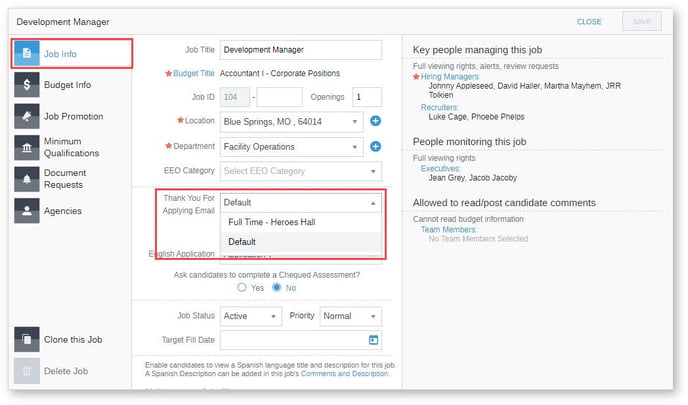Select the Agencies person icon
Screen dimensions: 688x405
(x=27, y=211)
